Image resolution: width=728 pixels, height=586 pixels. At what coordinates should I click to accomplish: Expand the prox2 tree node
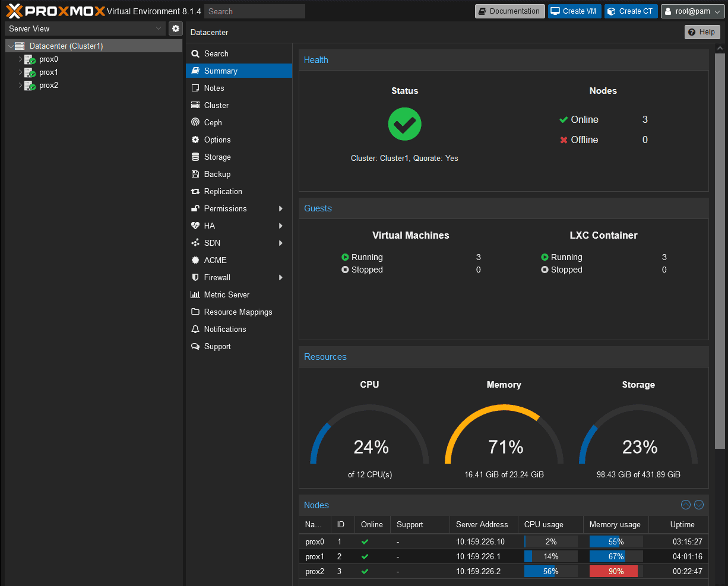[x=20, y=85]
